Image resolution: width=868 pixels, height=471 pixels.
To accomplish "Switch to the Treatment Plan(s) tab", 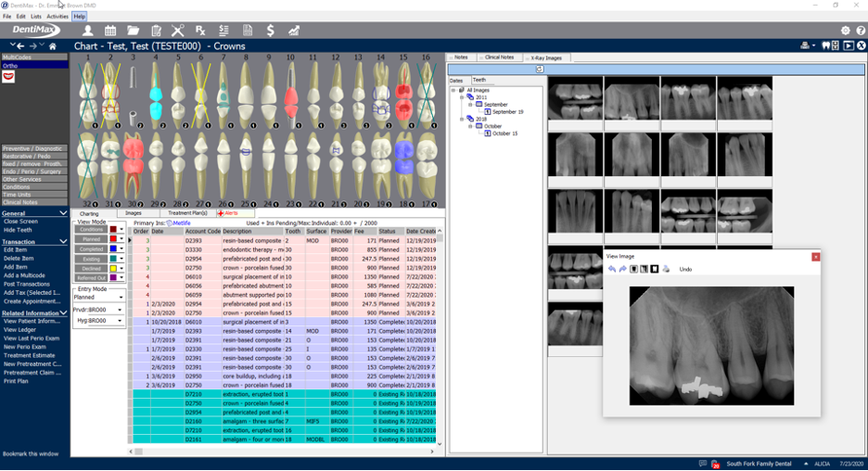I will pos(187,213).
